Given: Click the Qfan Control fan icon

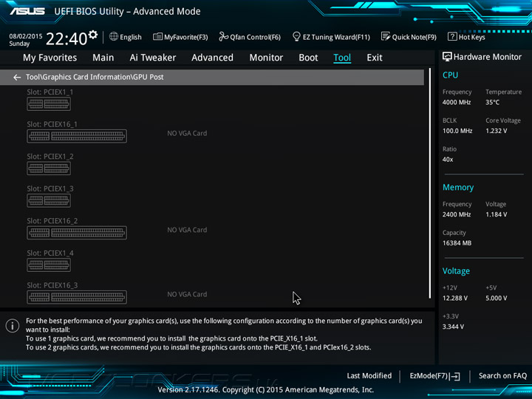Looking at the screenshot, I should coord(223,36).
